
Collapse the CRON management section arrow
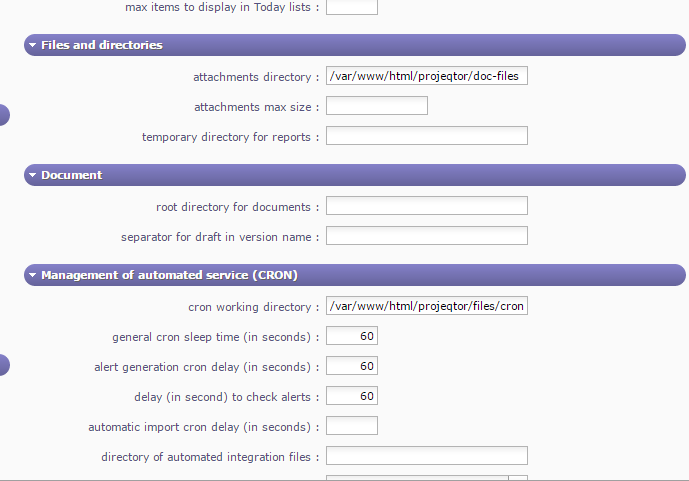coord(33,274)
